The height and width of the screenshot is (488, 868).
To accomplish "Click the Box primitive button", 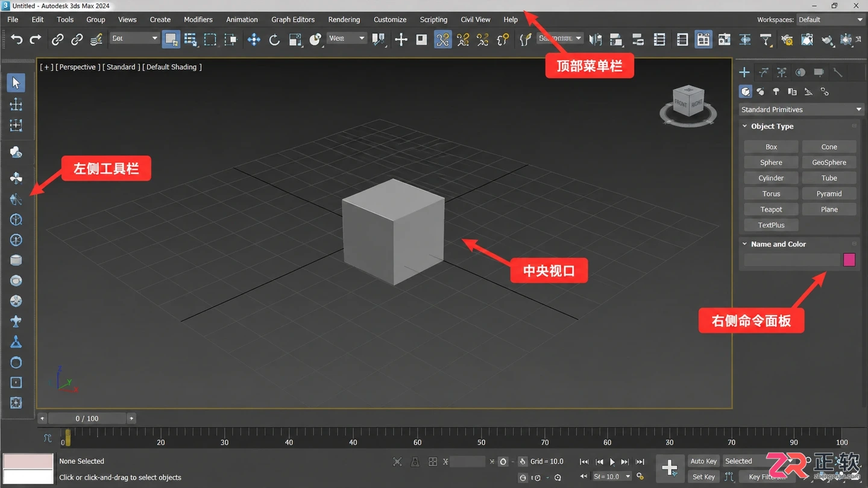I will (771, 147).
